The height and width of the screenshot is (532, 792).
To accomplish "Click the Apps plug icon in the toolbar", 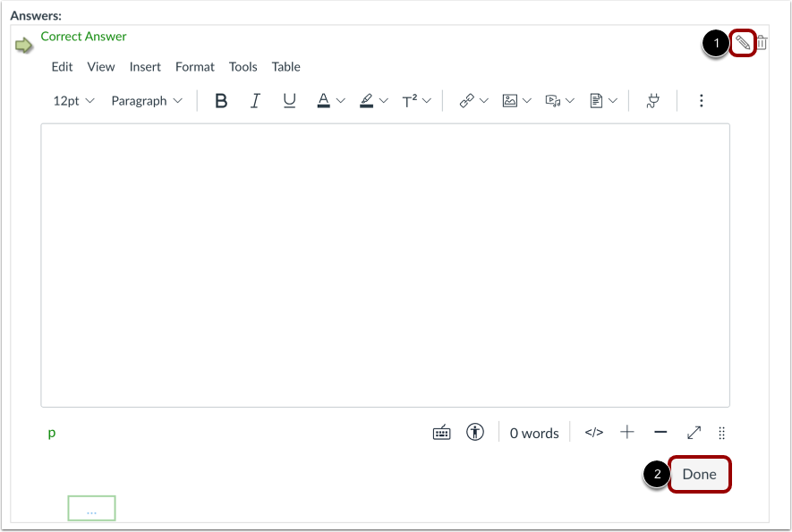I will [652, 100].
